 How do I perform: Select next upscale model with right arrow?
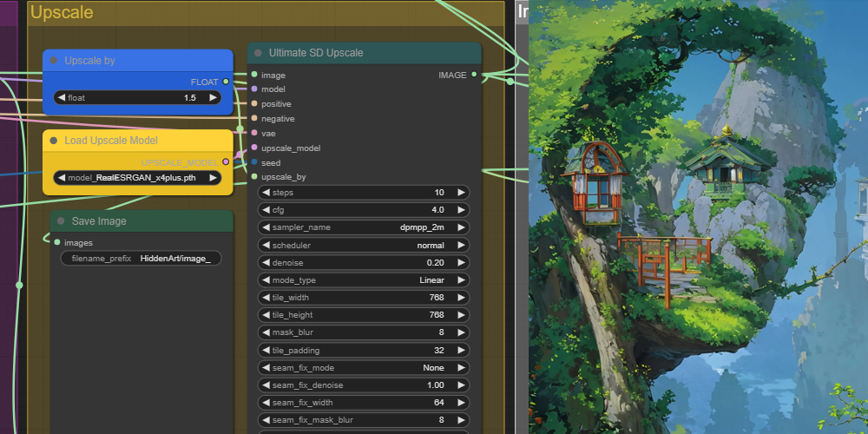(214, 178)
